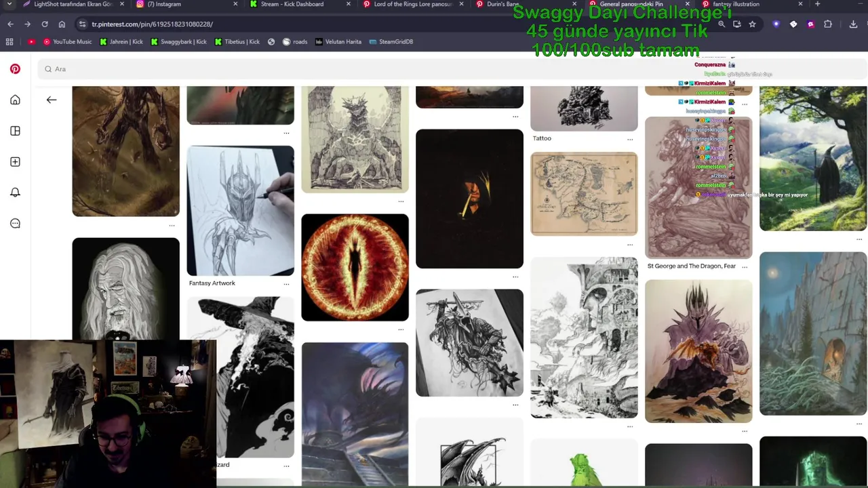Open Gandalf overlooking green hills pin
Screen dimensions: 868x488
click(813, 159)
